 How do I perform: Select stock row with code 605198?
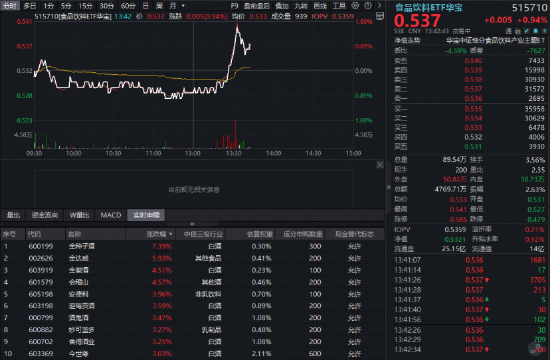192,294
